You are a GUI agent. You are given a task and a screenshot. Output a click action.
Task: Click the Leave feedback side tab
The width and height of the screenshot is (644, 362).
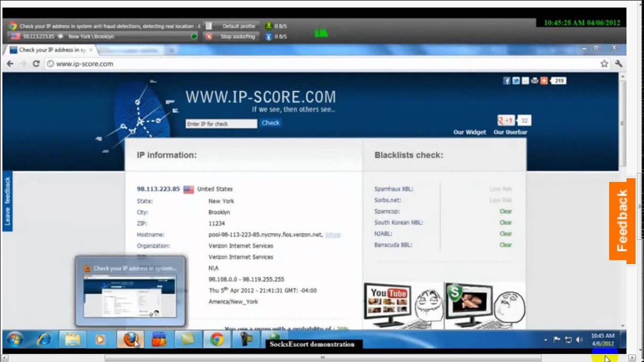(7, 201)
